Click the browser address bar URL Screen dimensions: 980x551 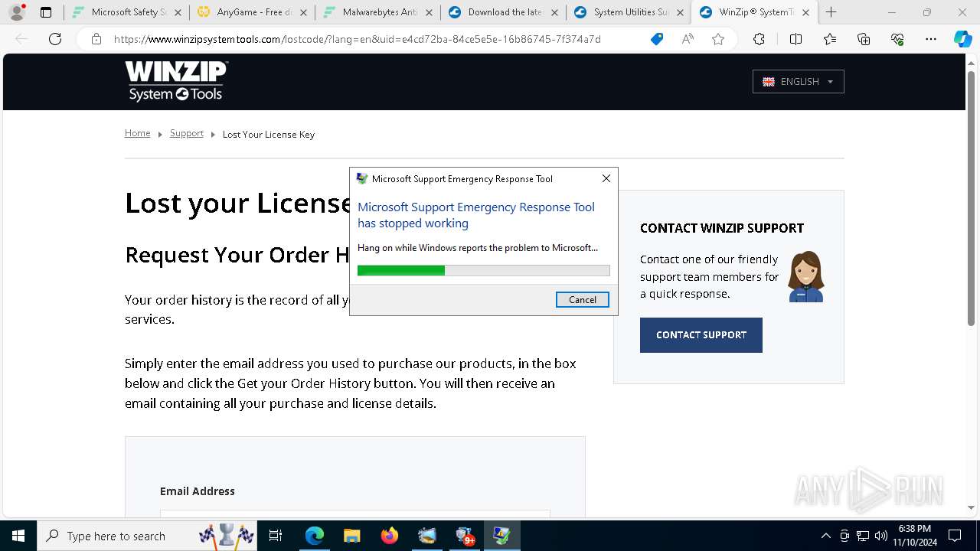[x=358, y=40]
